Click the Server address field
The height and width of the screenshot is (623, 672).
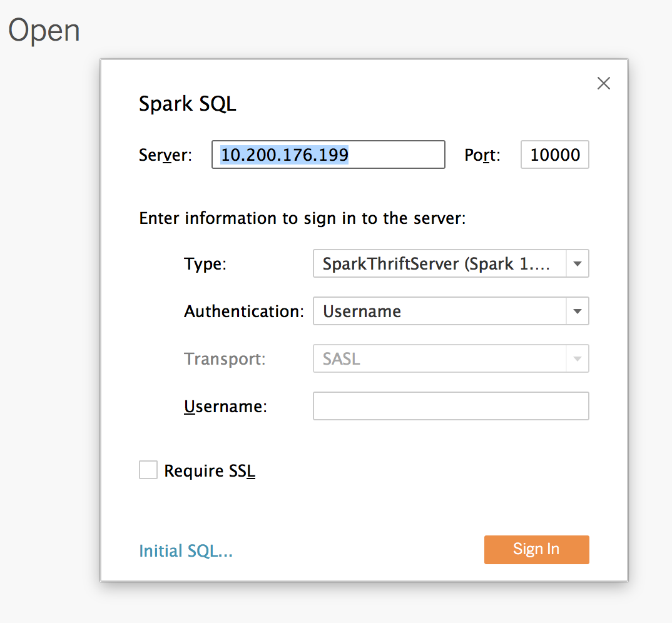[328, 154]
